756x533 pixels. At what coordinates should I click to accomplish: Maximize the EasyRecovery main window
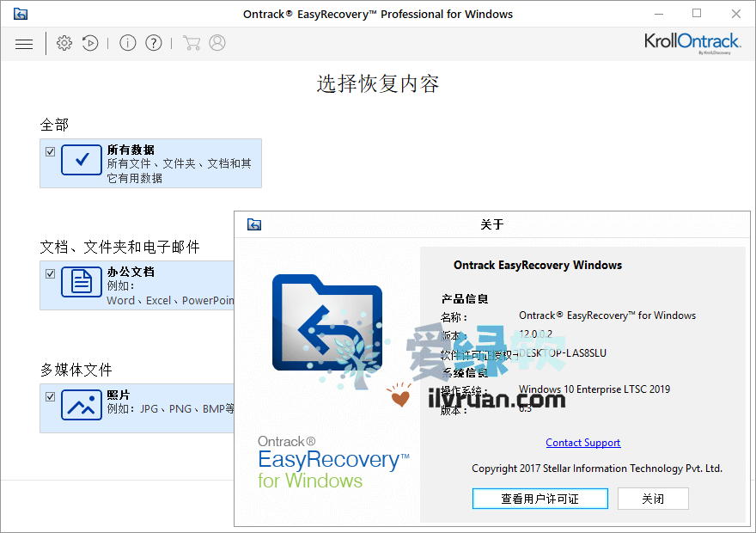(x=697, y=14)
